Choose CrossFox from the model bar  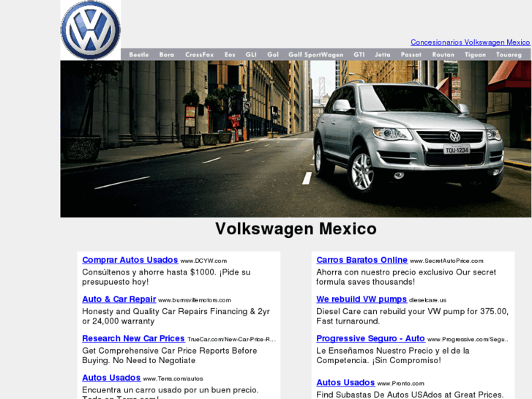(200, 55)
